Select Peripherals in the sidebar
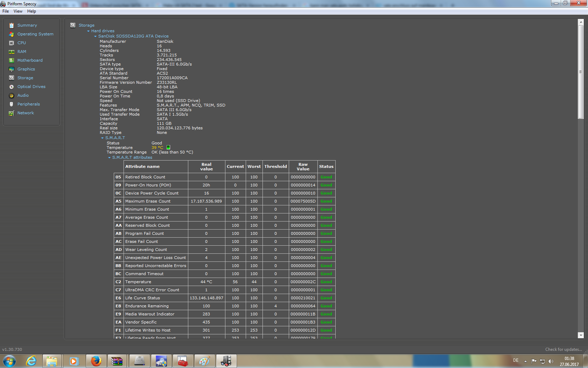The width and height of the screenshot is (588, 368). 29,104
